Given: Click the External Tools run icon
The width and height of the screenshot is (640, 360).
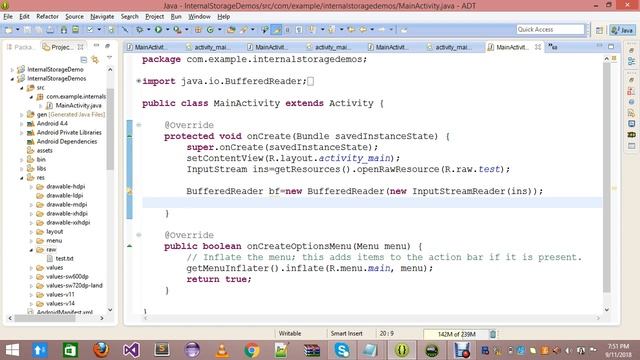Looking at the screenshot, I should [x=177, y=29].
